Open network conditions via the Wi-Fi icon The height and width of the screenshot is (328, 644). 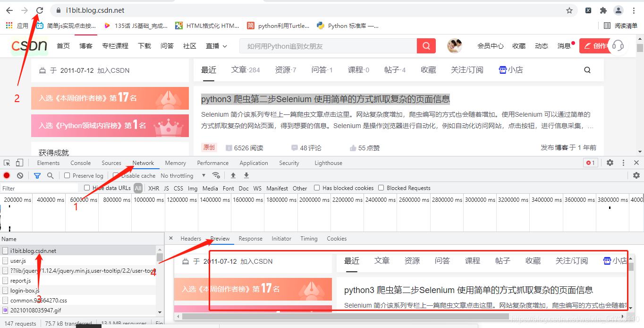pos(216,175)
